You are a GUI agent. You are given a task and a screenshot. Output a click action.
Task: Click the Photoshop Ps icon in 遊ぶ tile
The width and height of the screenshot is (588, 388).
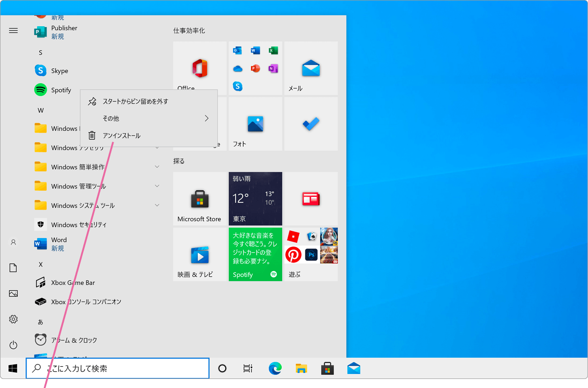(311, 255)
